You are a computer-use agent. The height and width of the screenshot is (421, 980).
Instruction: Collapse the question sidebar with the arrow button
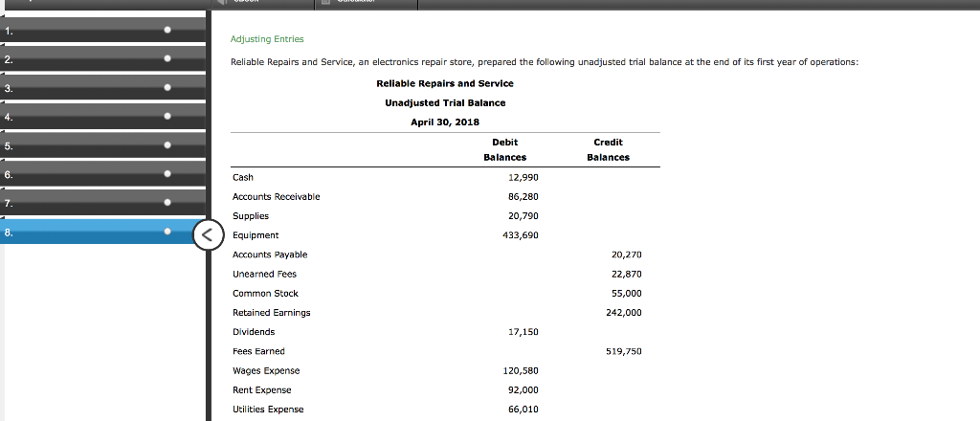[x=208, y=234]
